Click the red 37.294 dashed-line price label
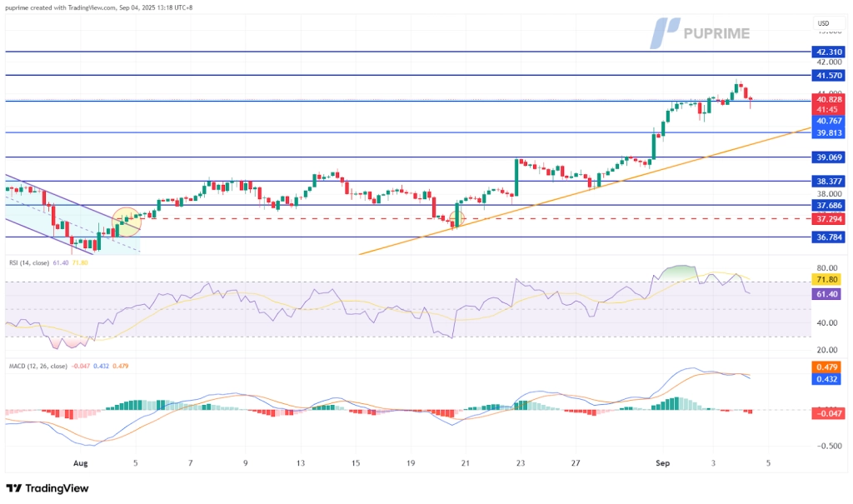Image resolution: width=853 pixels, height=504 pixels. pos(828,218)
